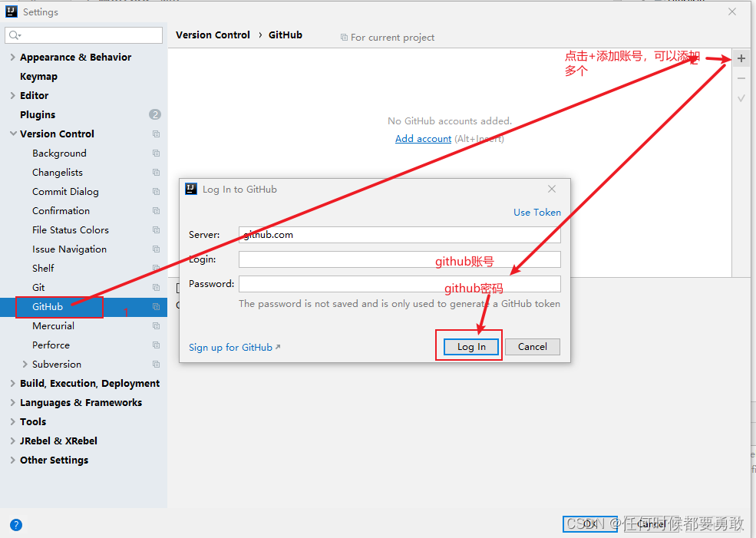Collapse the Version Control section
The width and height of the screenshot is (756, 538).
[x=13, y=134]
